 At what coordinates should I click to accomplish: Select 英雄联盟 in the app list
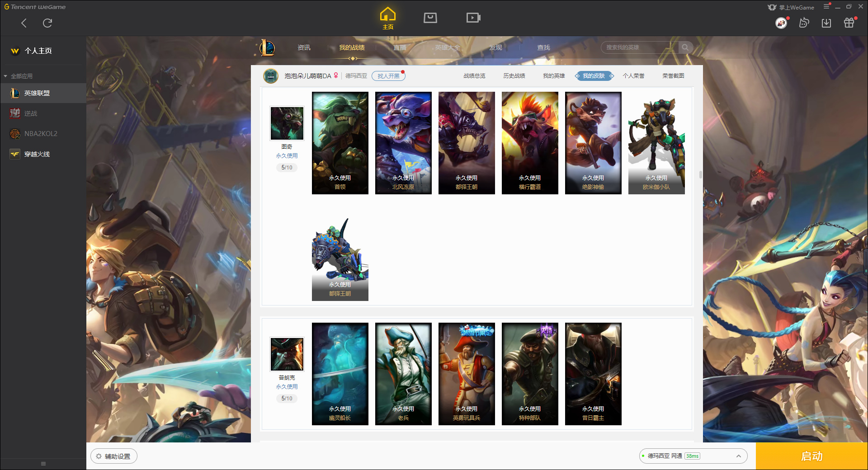43,93
